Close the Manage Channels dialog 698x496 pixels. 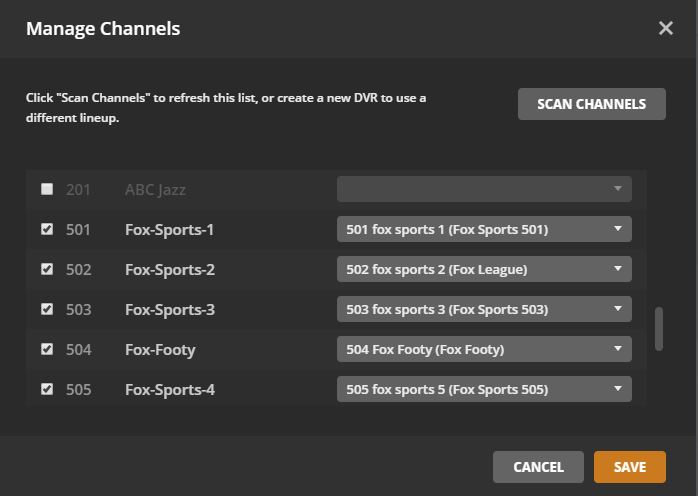coord(666,28)
